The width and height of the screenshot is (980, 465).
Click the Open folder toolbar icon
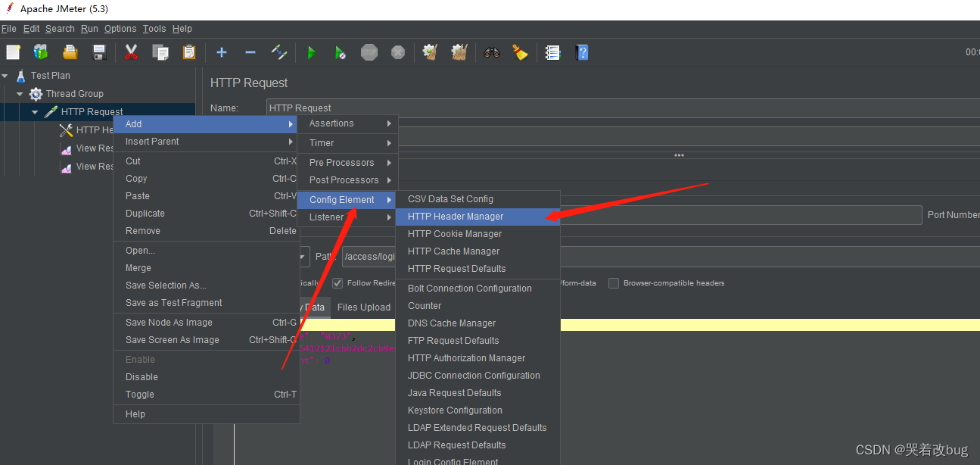point(70,52)
